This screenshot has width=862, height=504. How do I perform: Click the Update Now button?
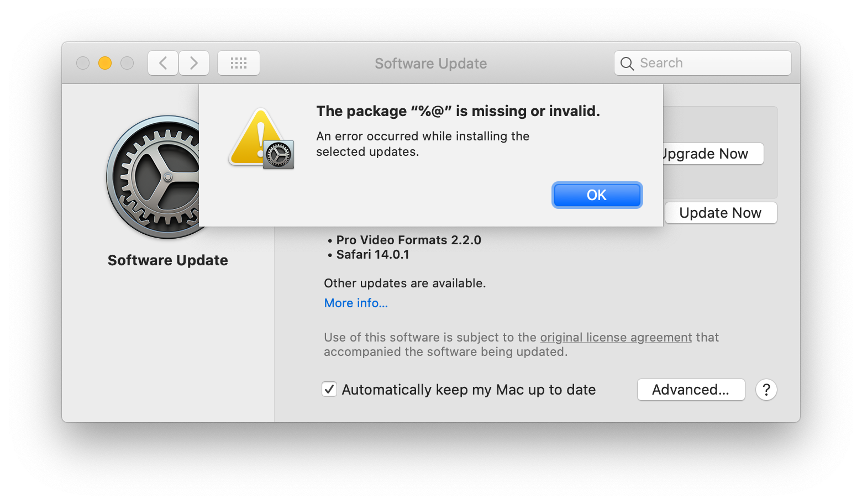[721, 213]
